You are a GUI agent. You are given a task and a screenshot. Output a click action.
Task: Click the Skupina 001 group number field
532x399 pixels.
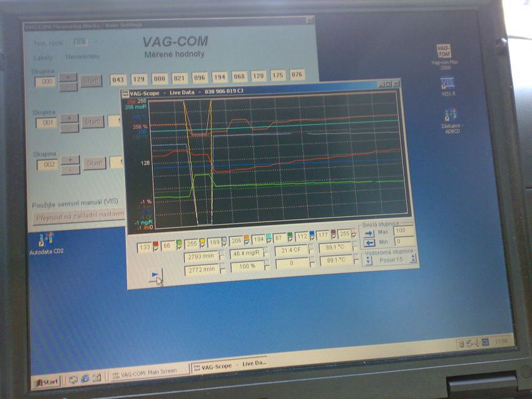(x=47, y=123)
